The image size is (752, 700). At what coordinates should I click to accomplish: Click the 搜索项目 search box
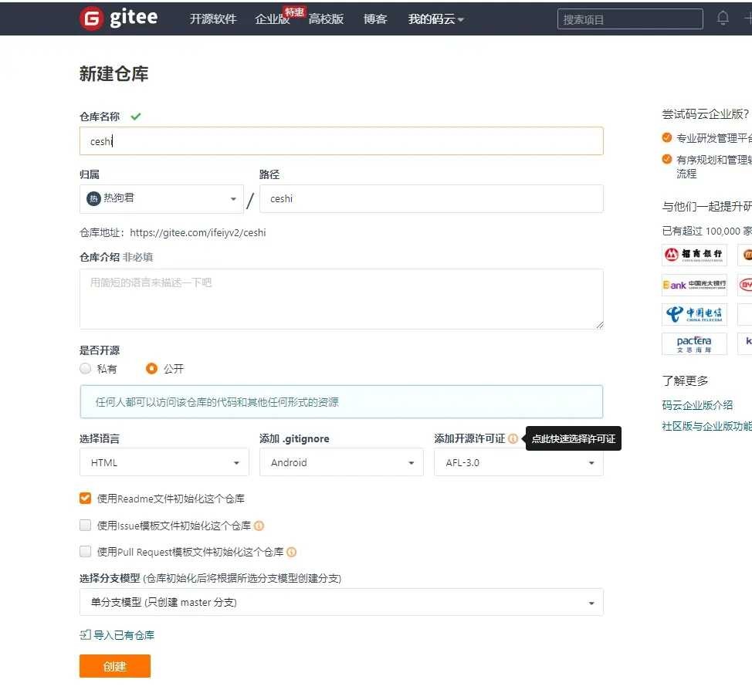point(630,19)
